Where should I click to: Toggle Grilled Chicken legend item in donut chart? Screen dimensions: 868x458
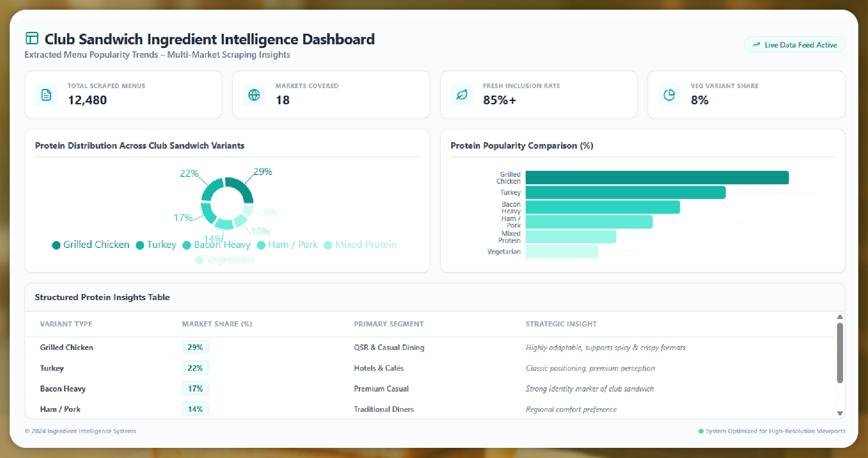coord(91,245)
